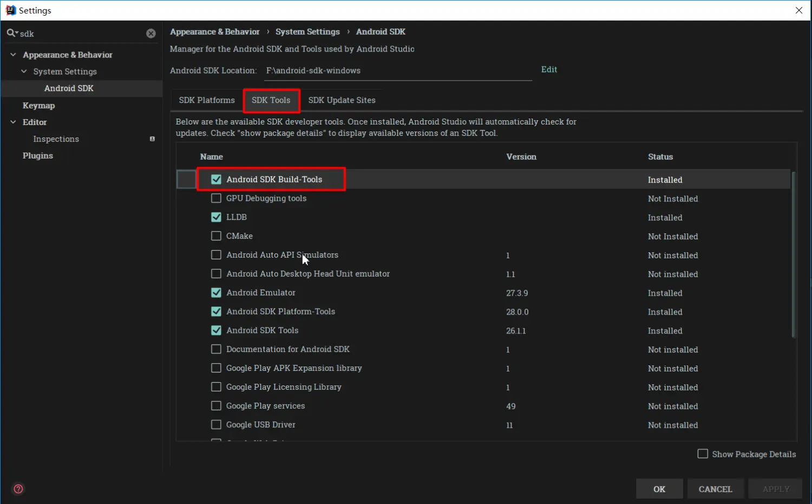Collapse System Settings tree node
The image size is (812, 504).
tap(24, 71)
